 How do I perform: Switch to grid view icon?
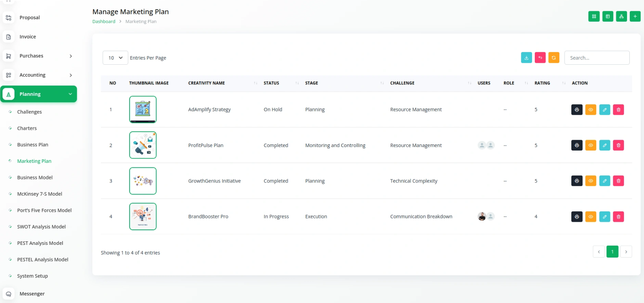(594, 17)
